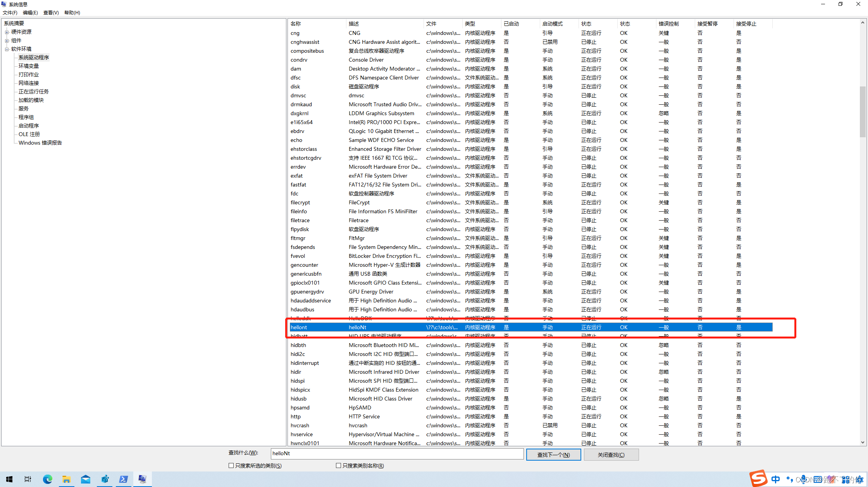
Task: Click the System Information title bar icon
Action: tap(4, 4)
